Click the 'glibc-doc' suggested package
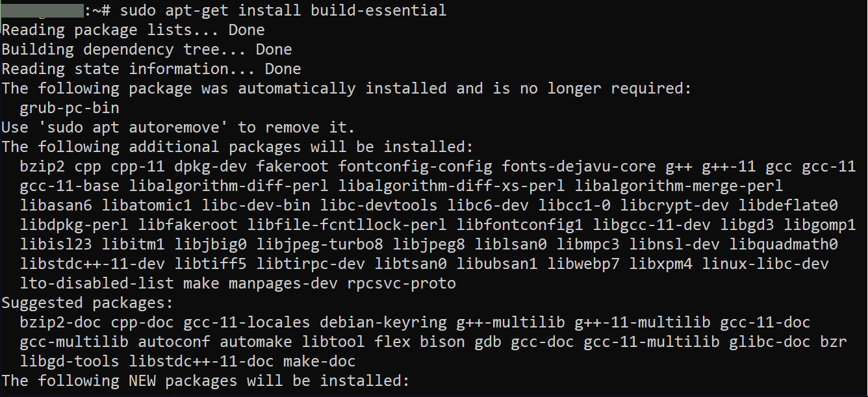 tap(769, 342)
